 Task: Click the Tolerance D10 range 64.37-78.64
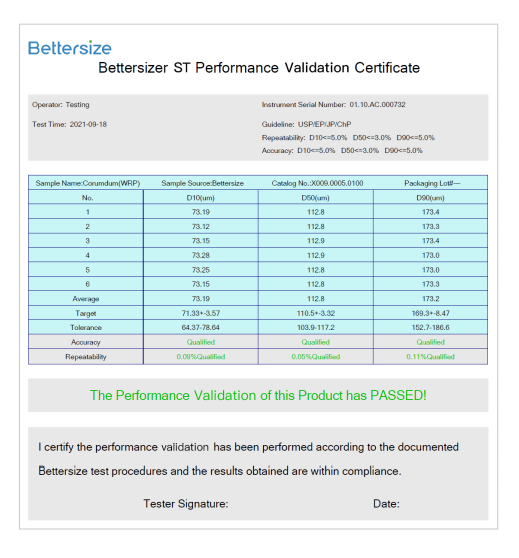click(x=201, y=327)
